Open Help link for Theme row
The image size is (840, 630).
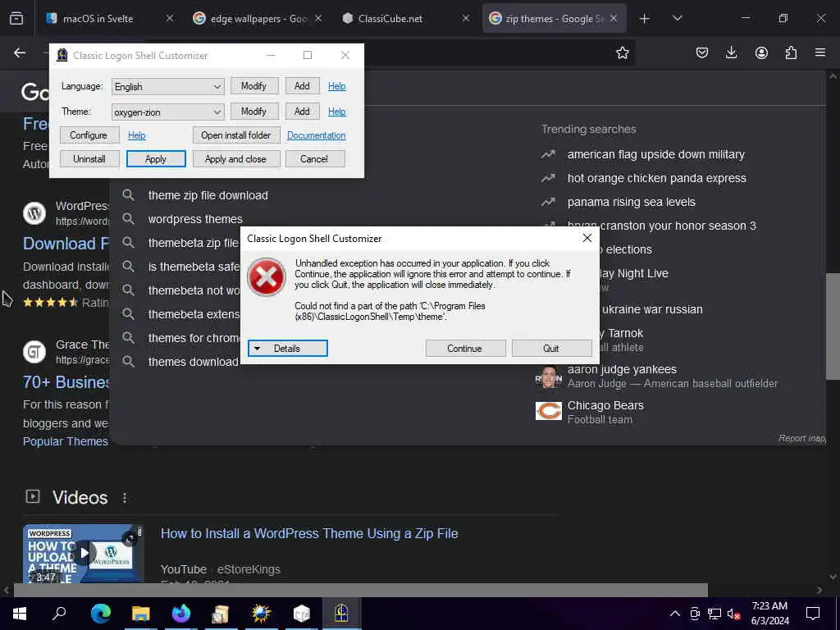click(337, 112)
